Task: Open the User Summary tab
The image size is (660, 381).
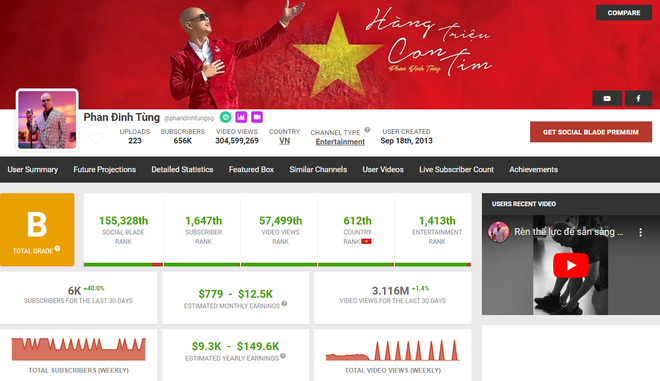Action: [33, 170]
